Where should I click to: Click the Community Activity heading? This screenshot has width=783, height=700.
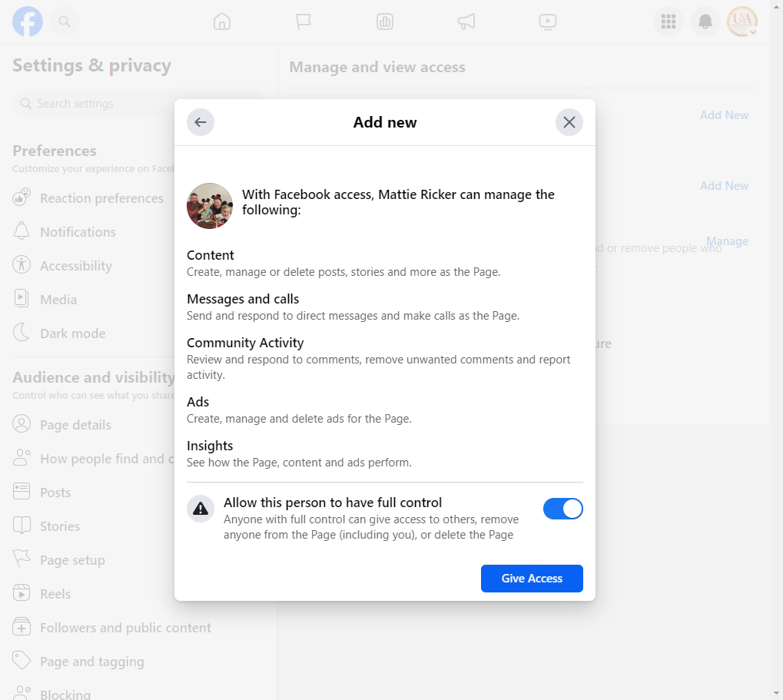pos(245,343)
